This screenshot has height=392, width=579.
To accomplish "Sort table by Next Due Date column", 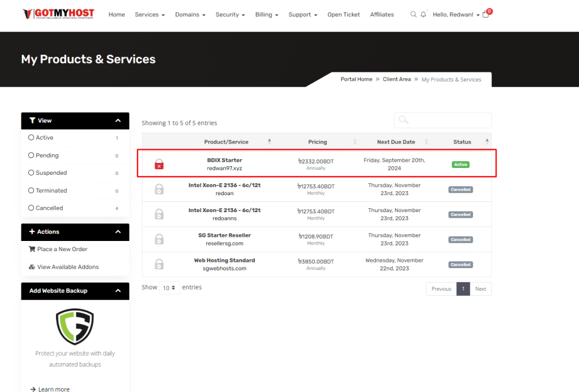I will (x=396, y=142).
